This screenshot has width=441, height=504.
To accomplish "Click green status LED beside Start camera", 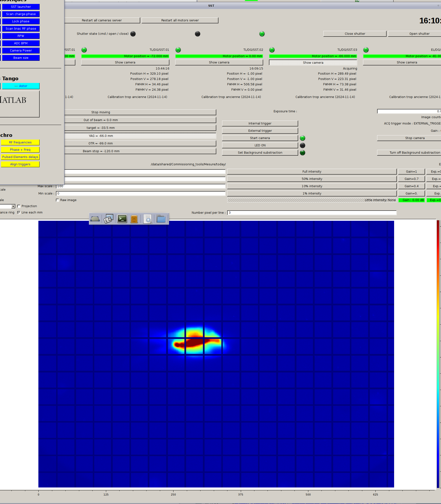I will pos(303,138).
